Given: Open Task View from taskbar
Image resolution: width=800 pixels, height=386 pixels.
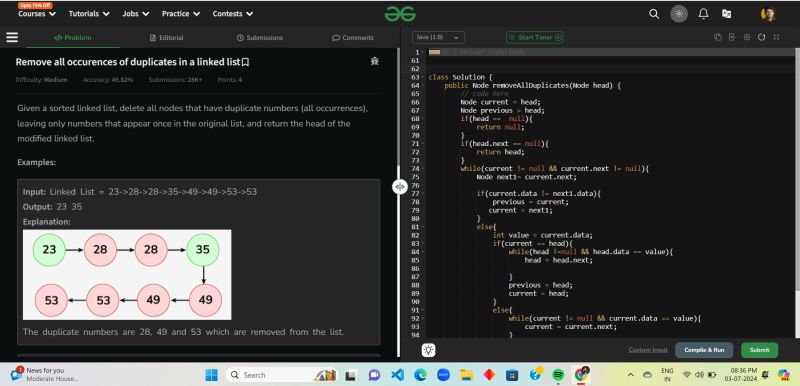Looking at the screenshot, I should (351, 375).
